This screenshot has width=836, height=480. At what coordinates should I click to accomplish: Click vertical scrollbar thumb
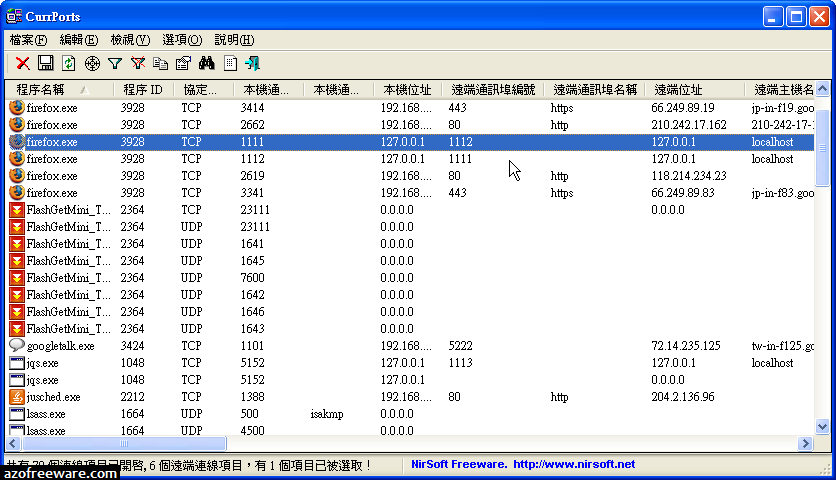pyautogui.click(x=823, y=148)
